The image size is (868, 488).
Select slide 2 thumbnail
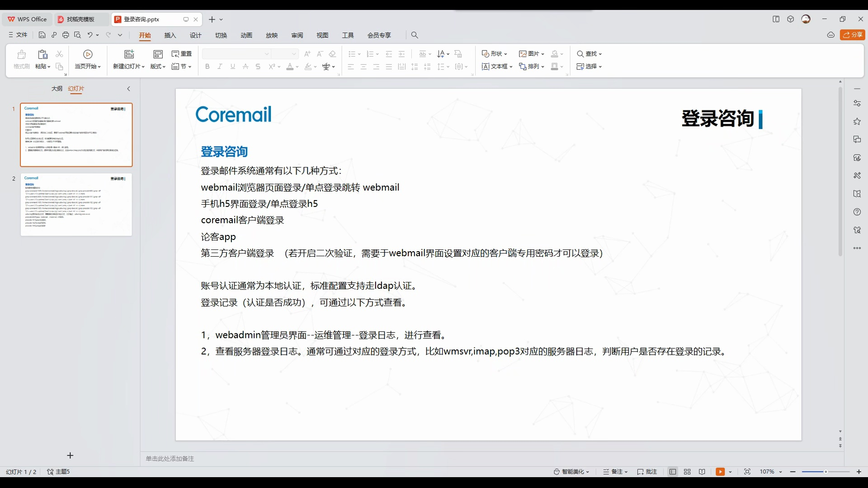pos(76,205)
